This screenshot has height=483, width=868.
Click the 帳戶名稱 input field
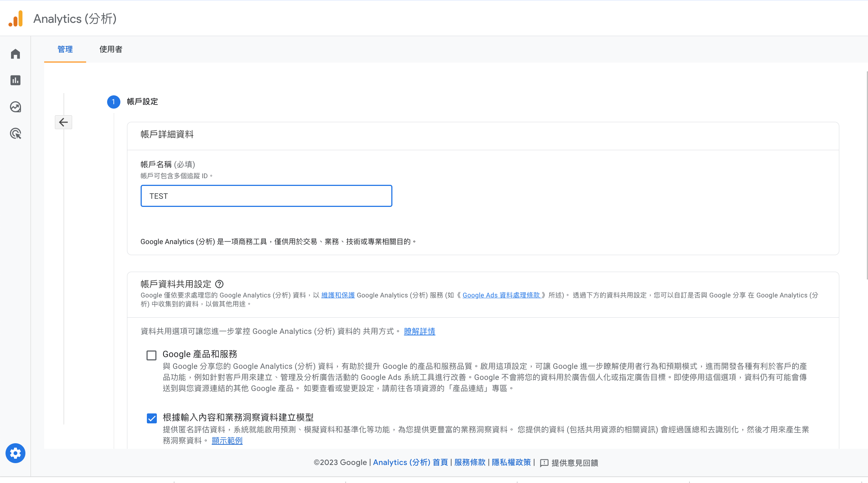(x=266, y=196)
